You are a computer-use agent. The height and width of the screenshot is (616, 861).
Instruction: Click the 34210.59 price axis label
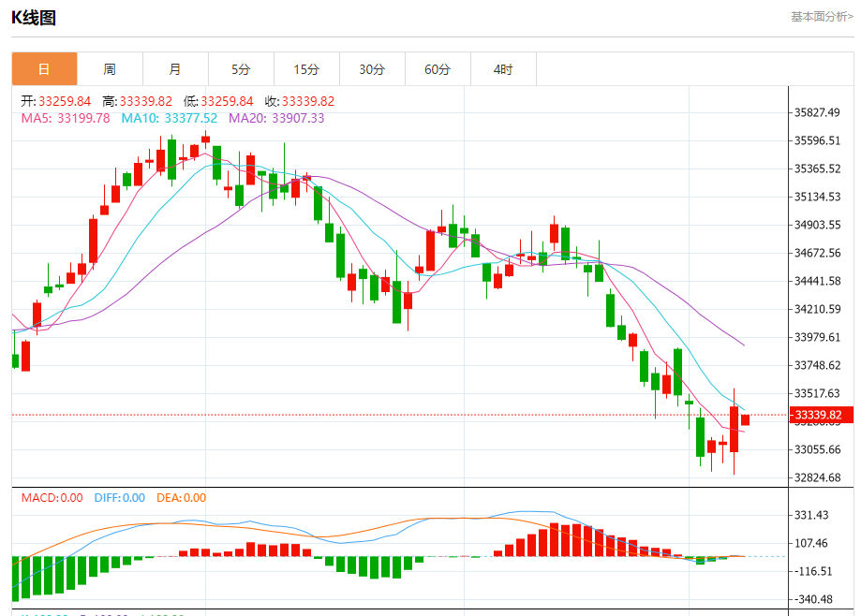(818, 309)
